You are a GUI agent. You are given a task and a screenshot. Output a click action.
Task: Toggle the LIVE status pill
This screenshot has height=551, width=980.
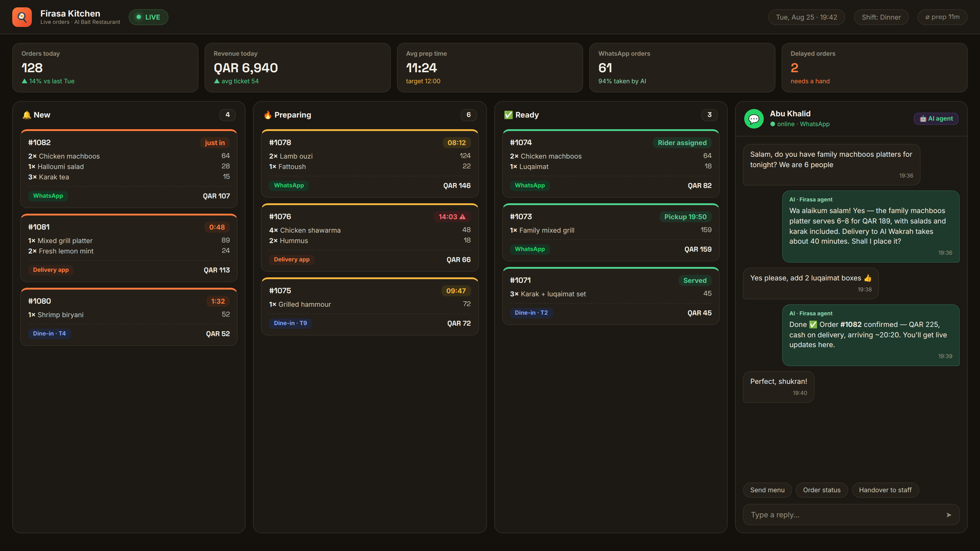(x=148, y=17)
